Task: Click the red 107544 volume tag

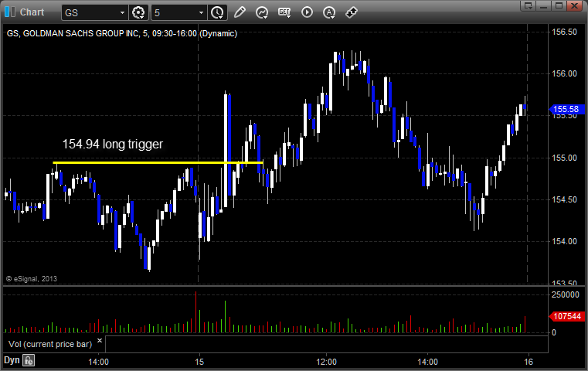Action: [x=566, y=316]
